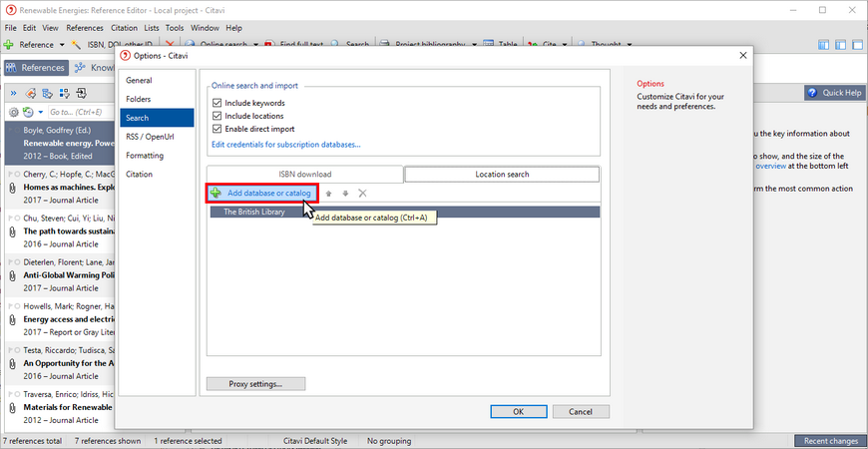Viewport: 868px width, 449px height.
Task: Close the Options dialog with X
Action: [743, 55]
